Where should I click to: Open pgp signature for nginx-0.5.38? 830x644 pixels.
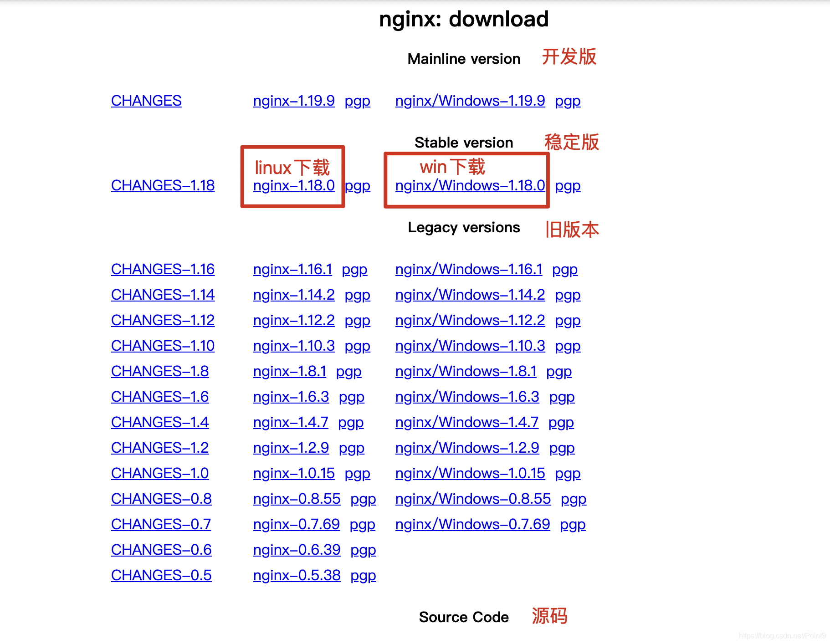point(364,575)
